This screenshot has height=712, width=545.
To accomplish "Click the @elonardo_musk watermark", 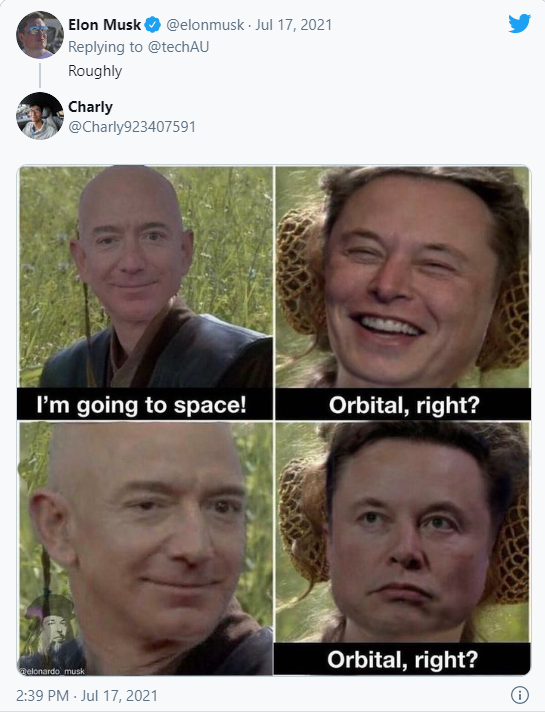I will pos(51,671).
